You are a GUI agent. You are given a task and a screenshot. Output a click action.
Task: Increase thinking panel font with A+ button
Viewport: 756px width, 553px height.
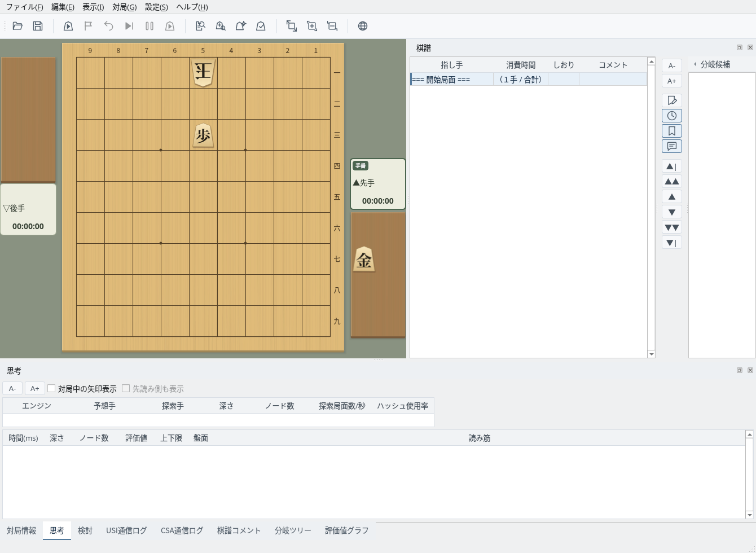click(x=34, y=388)
